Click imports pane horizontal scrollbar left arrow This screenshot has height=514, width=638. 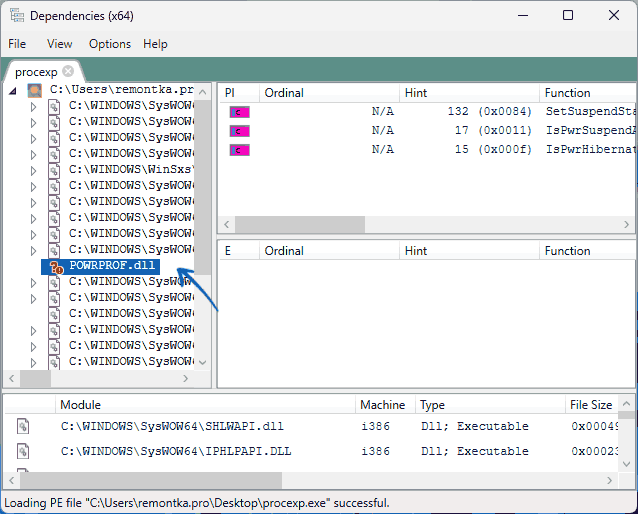(227, 224)
